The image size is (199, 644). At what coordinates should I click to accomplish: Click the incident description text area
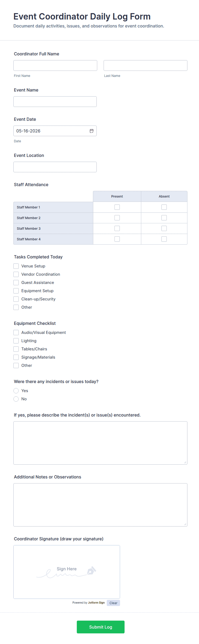[100, 443]
